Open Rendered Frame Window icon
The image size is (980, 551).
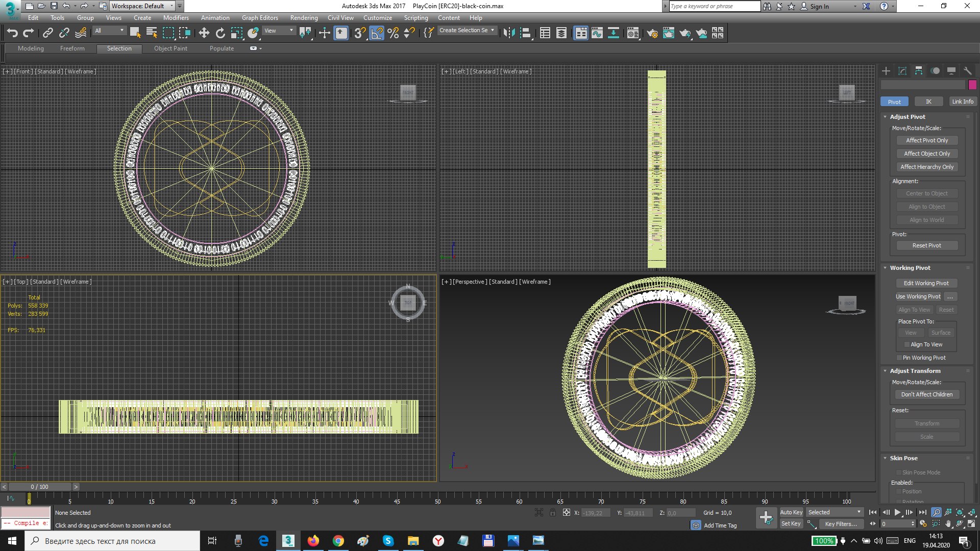point(668,33)
